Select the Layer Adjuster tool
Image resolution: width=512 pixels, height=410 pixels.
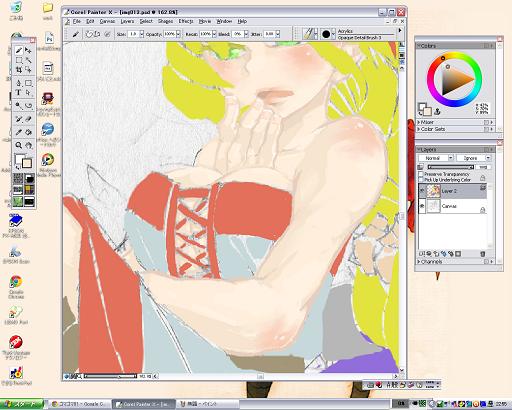click(x=29, y=51)
